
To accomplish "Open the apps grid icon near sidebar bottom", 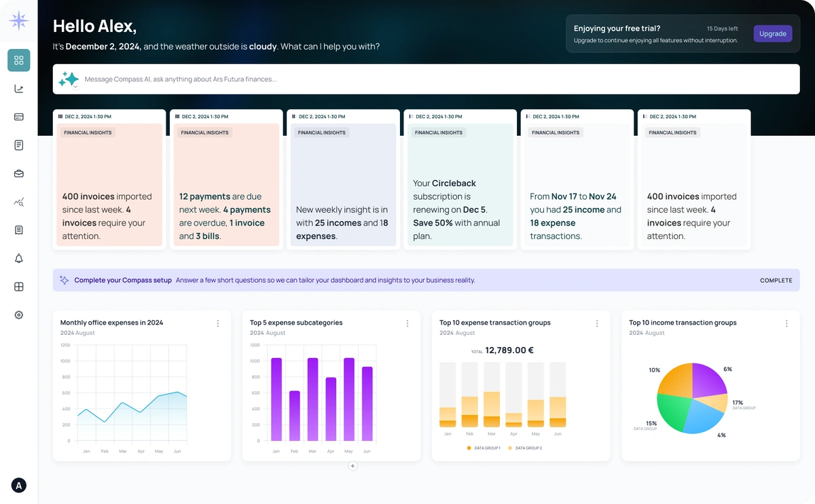I will point(18,287).
